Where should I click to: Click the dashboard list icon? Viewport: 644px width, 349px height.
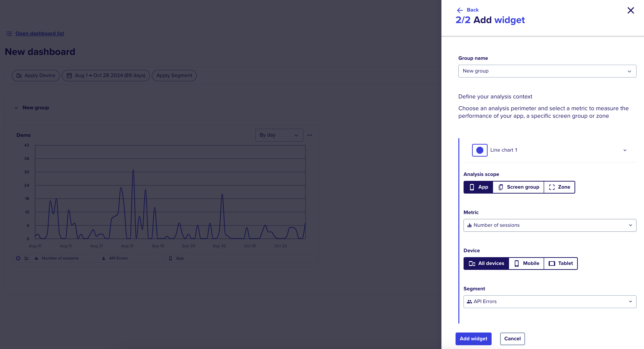[x=9, y=33]
